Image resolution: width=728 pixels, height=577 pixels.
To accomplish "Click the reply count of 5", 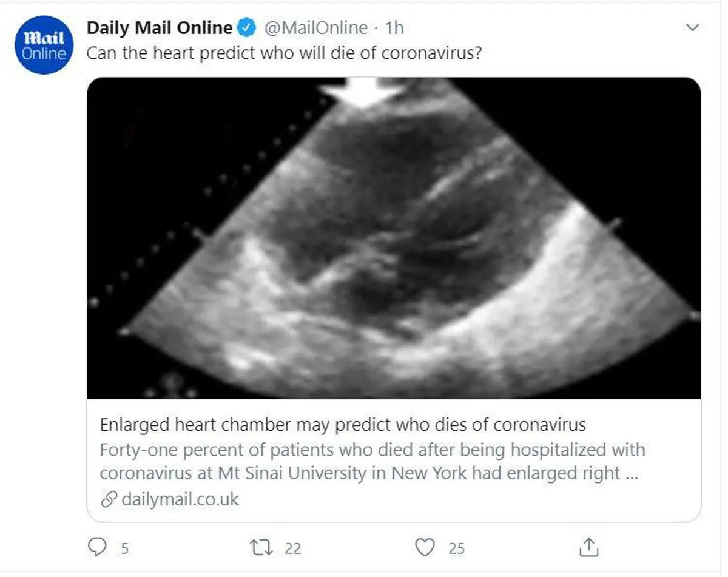I will click(x=124, y=548).
